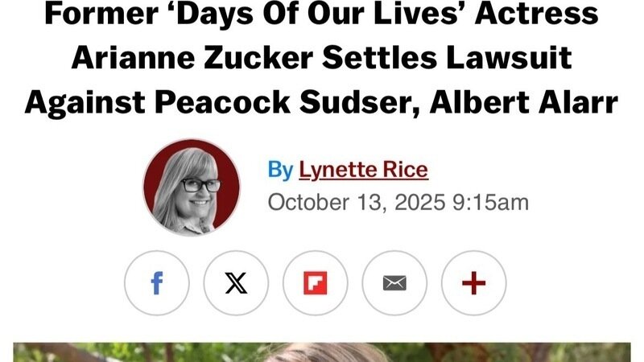Click the author's circular profile photo
Screen dimensions: 644x362
pyautogui.click(x=192, y=187)
